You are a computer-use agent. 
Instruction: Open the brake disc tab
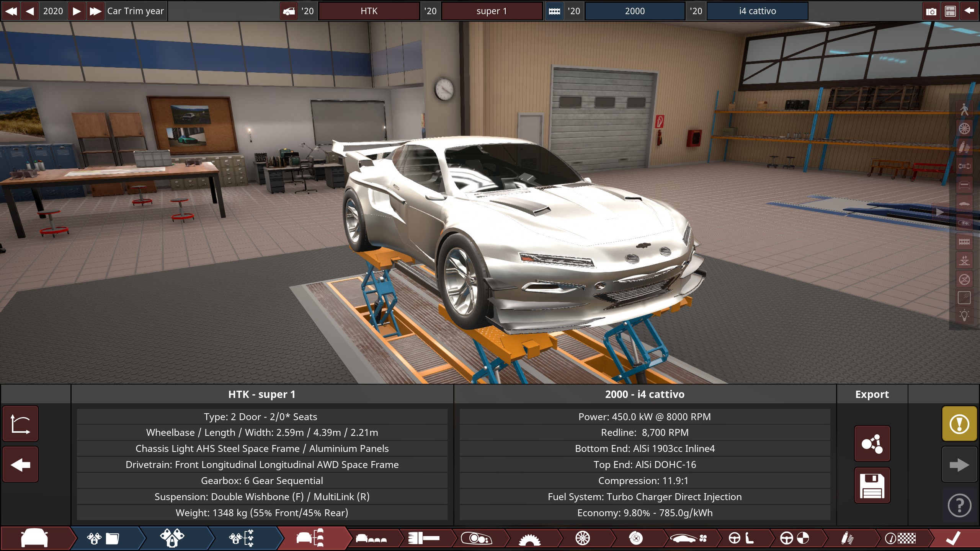click(x=635, y=538)
